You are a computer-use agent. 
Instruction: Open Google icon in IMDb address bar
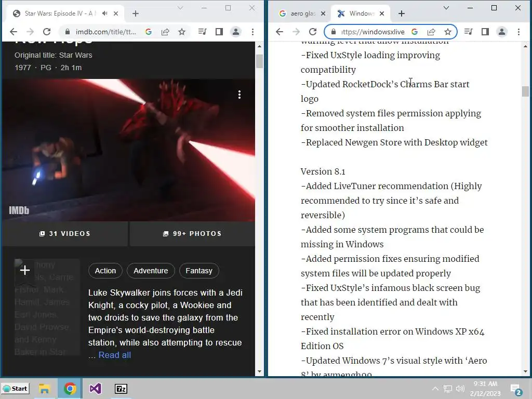click(148, 32)
